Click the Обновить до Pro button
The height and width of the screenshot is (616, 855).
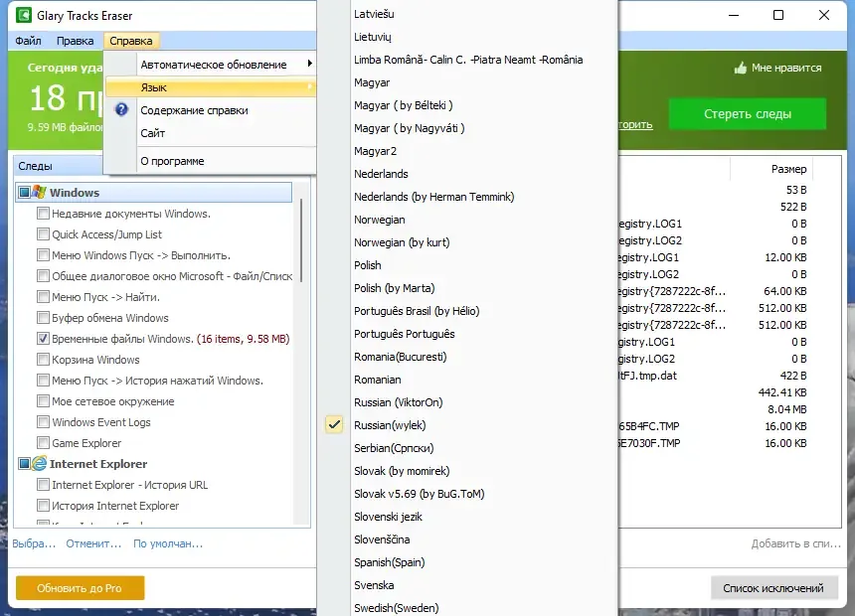coord(81,588)
